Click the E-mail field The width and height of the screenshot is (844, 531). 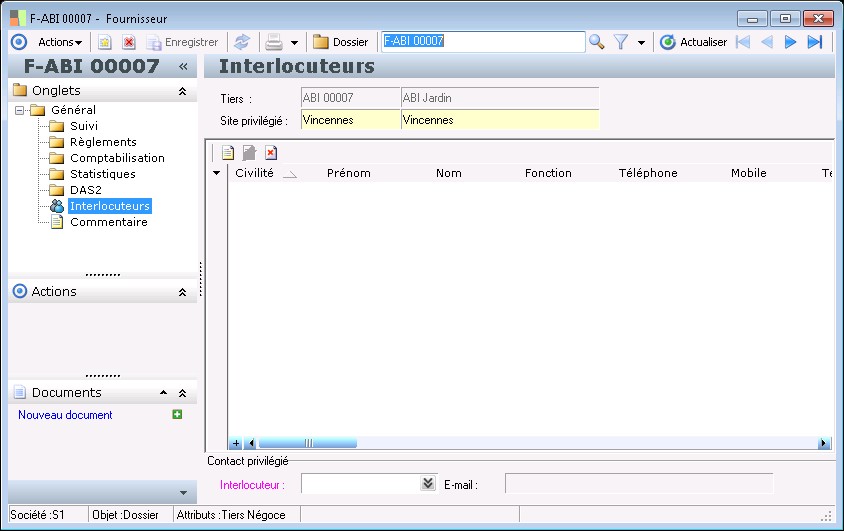coord(639,483)
